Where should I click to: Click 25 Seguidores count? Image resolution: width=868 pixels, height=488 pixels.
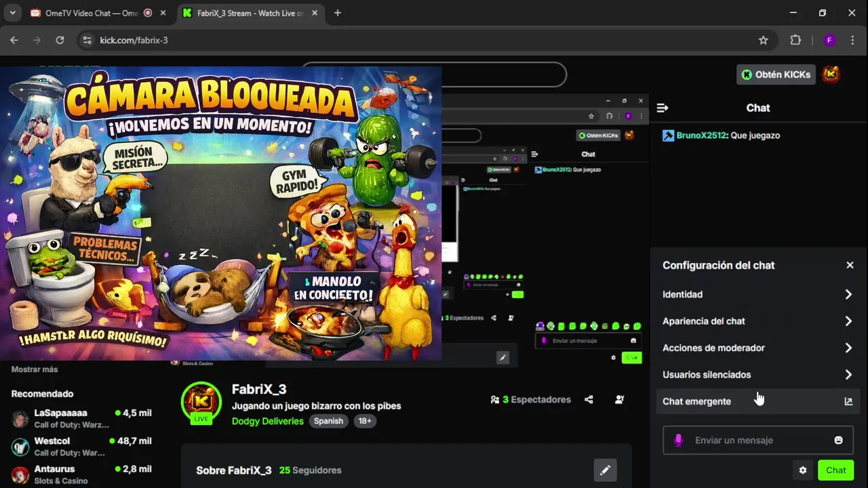click(311, 470)
